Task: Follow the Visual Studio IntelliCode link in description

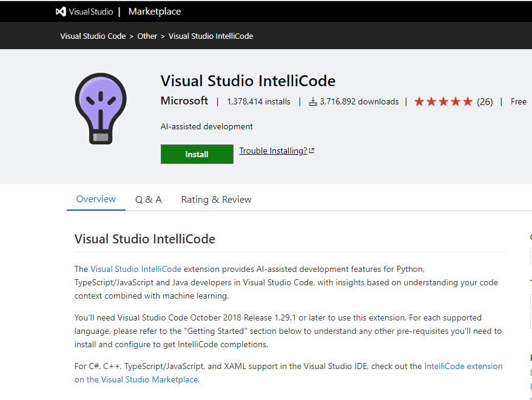Action: [x=136, y=269]
